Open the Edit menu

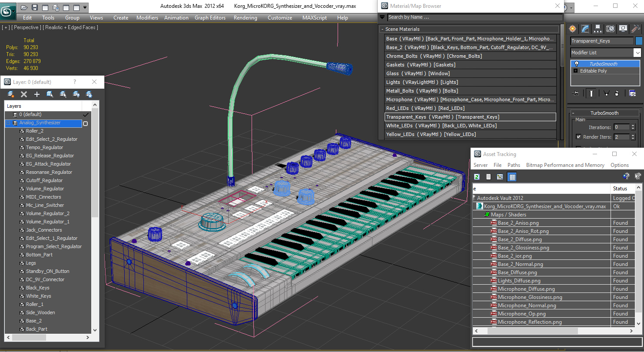click(x=27, y=18)
